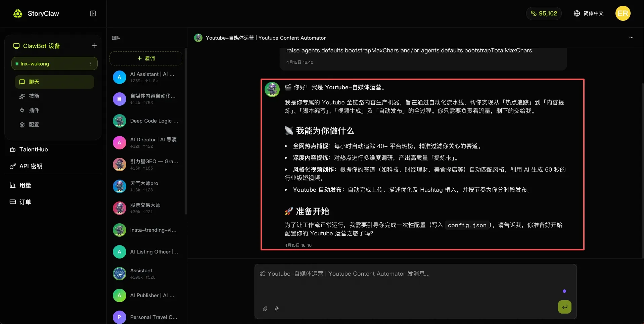Viewport: 644px width, 324px height.
Task: Select AI Publisher agent
Action: pos(146,295)
